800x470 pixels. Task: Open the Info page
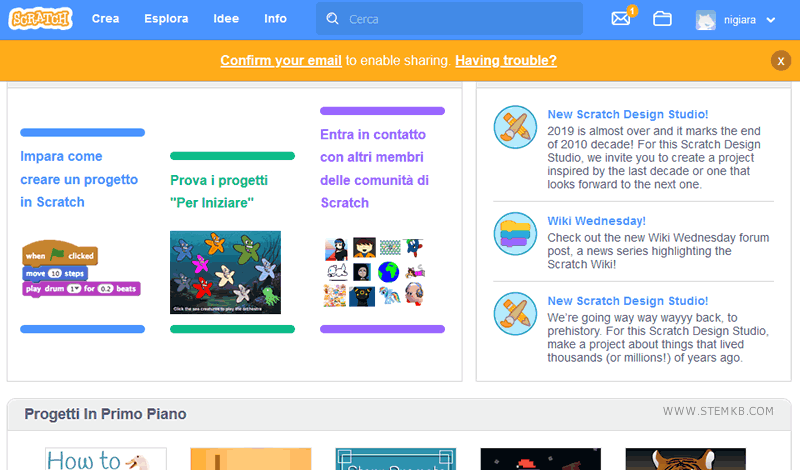click(276, 19)
